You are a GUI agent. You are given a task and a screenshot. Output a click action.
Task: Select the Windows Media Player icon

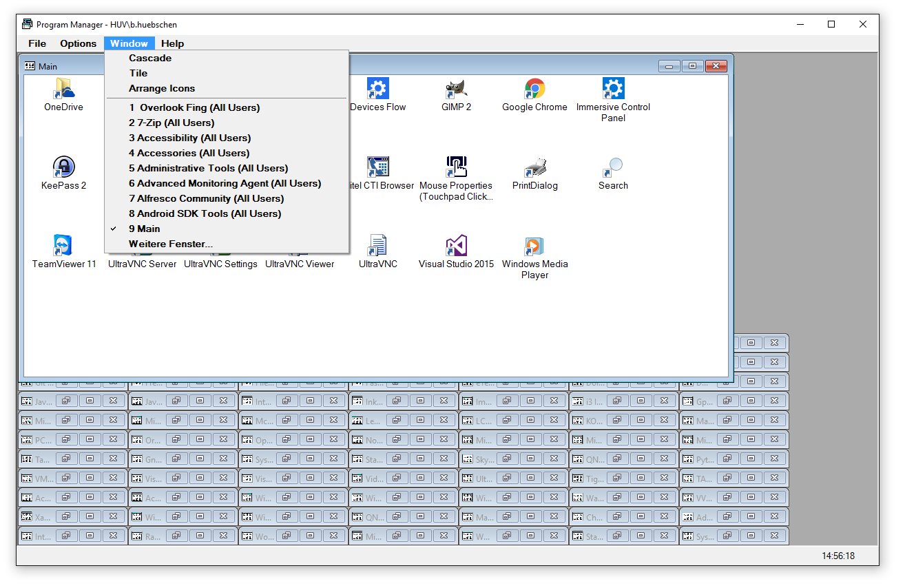tap(534, 245)
